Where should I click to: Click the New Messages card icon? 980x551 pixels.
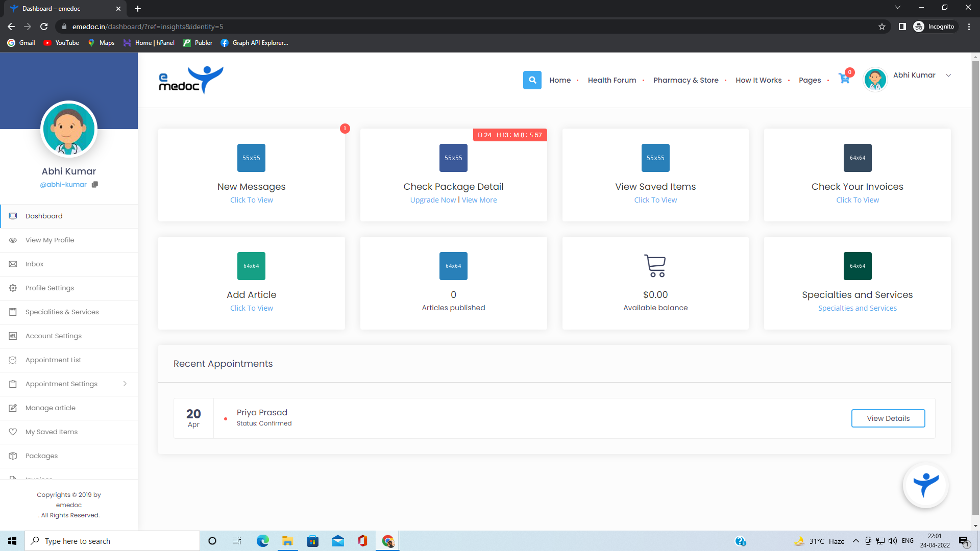pos(251,158)
